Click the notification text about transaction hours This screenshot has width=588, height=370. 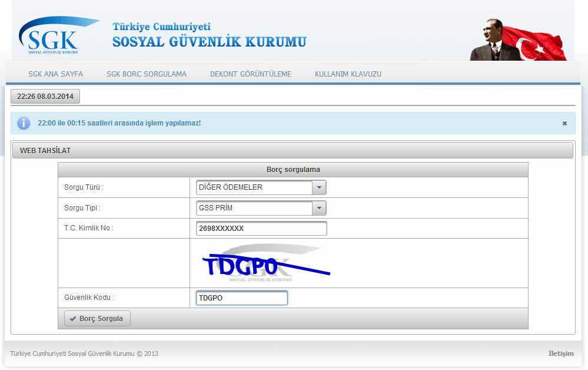coord(119,123)
